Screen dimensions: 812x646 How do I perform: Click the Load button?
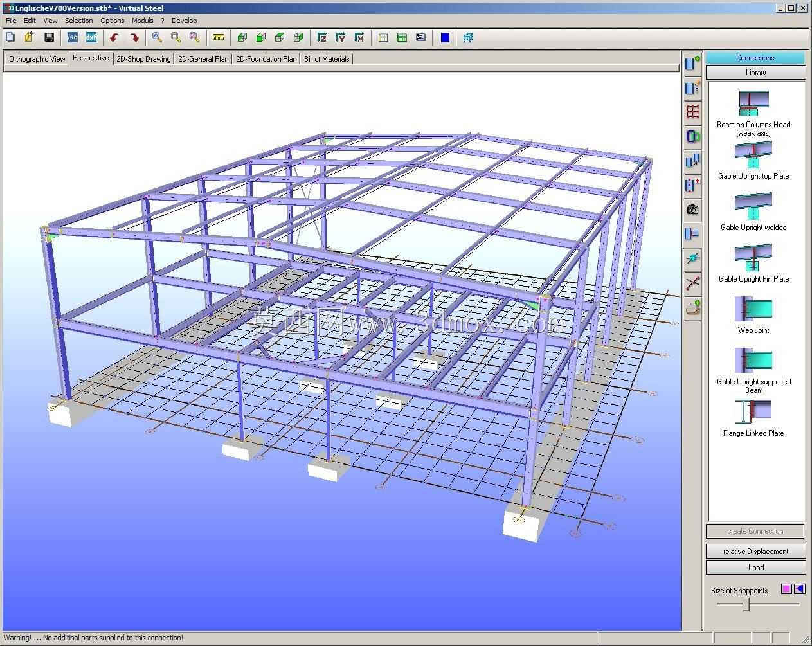755,568
